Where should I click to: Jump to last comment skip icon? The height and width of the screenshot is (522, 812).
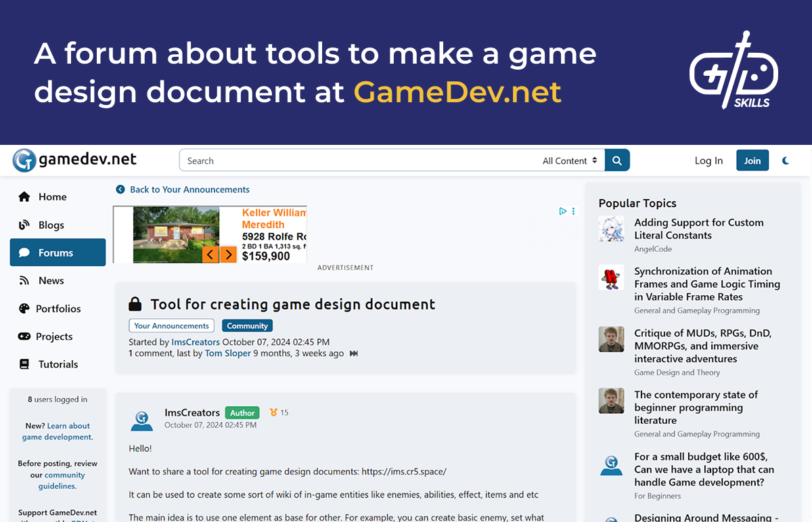coord(354,353)
